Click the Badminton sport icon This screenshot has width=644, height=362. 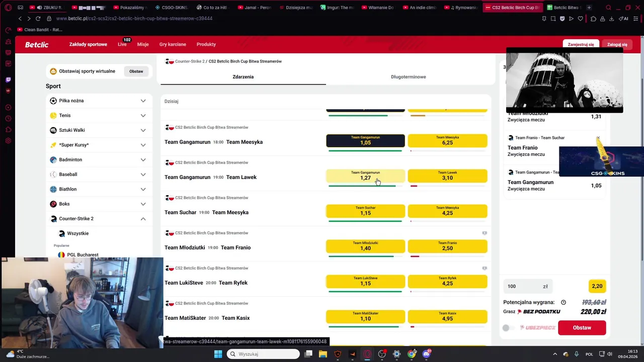click(53, 159)
